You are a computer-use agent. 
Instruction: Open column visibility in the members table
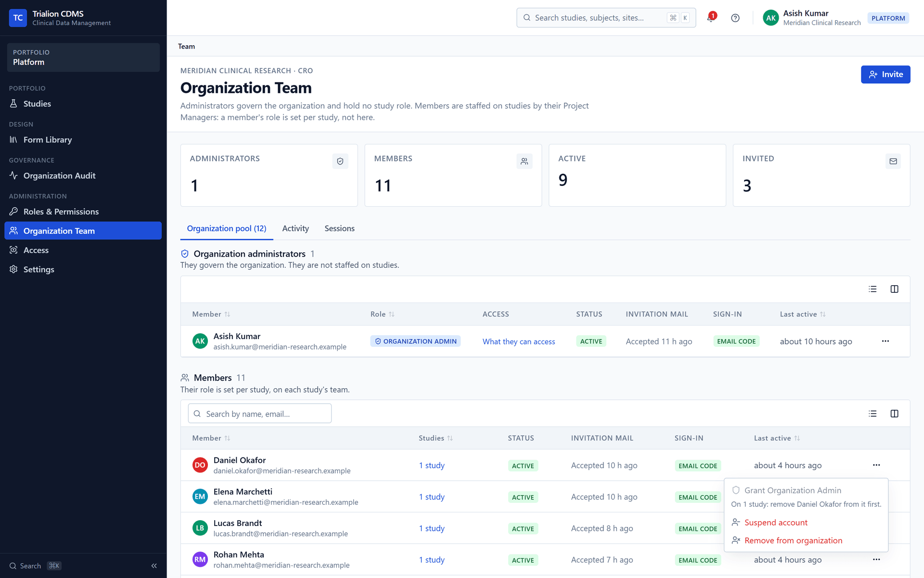[x=894, y=414]
